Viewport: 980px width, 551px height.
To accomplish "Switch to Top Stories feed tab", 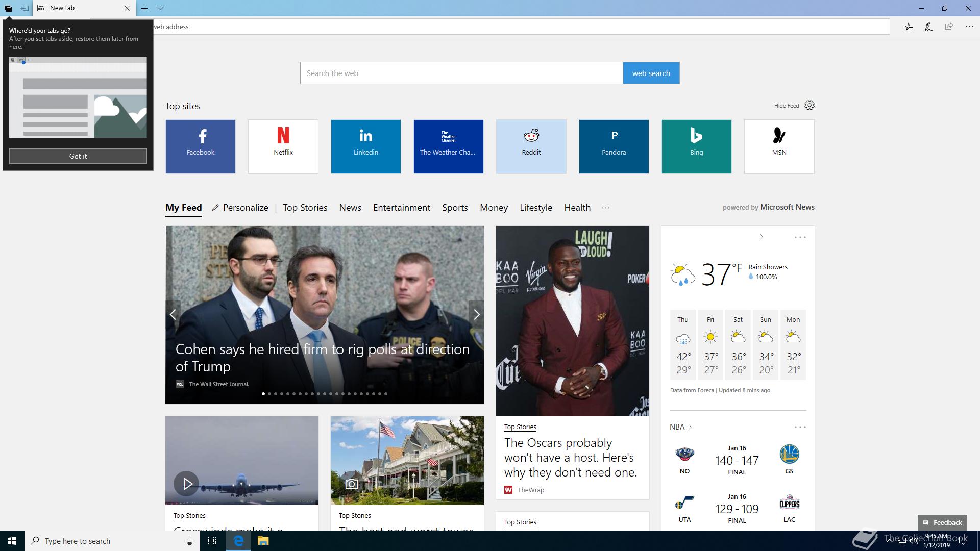I will 305,208.
